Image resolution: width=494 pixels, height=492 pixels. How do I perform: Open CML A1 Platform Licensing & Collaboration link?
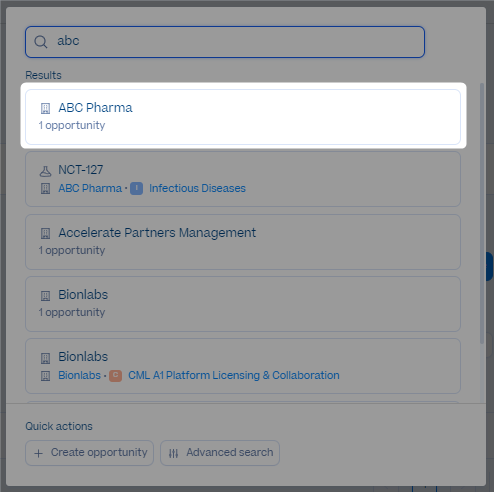tap(234, 375)
